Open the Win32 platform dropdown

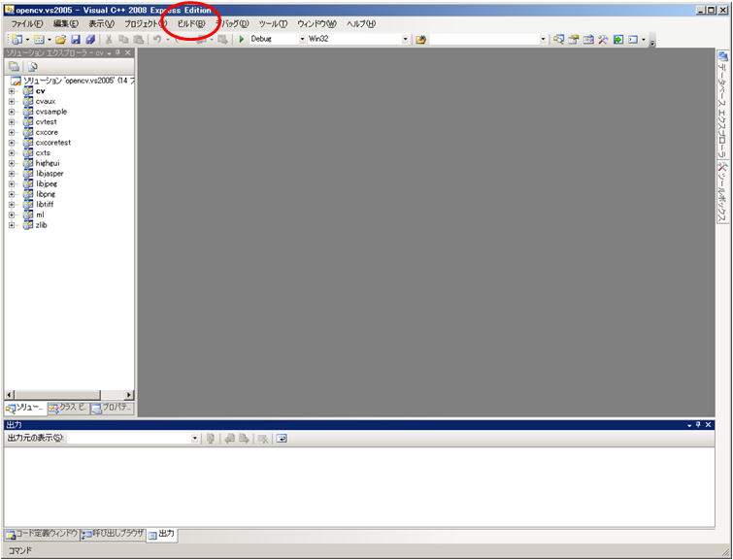point(405,39)
